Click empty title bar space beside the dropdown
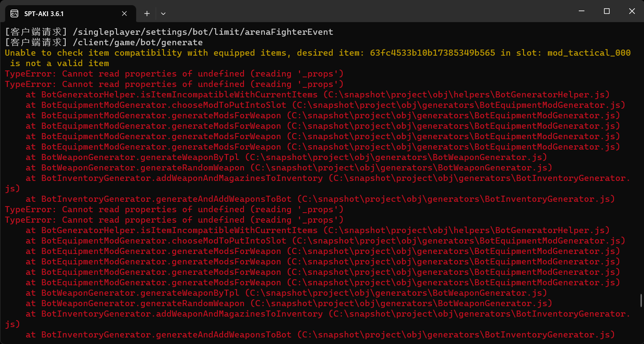The image size is (644, 344). (x=348, y=13)
